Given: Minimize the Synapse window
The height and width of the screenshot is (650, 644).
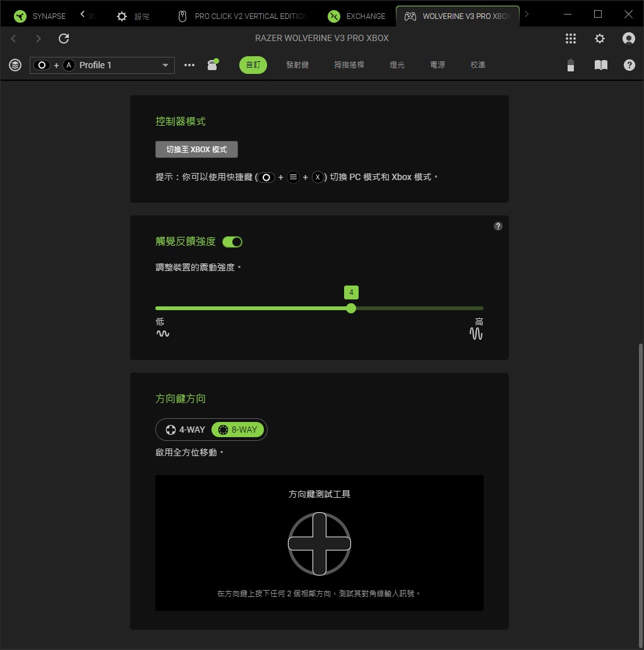Looking at the screenshot, I should [568, 14].
